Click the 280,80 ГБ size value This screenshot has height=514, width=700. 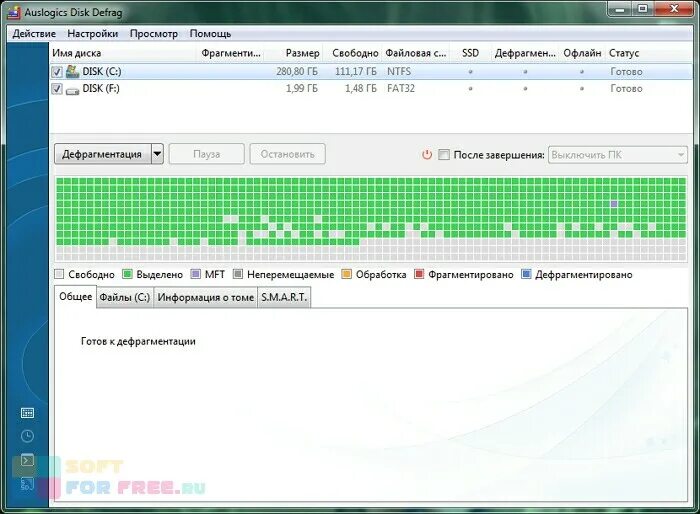click(297, 71)
